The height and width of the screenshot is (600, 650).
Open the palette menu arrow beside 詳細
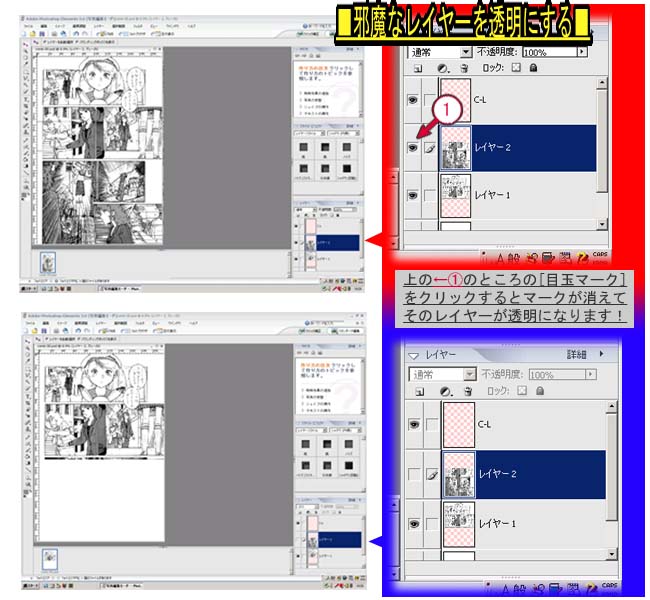pyautogui.click(x=601, y=354)
